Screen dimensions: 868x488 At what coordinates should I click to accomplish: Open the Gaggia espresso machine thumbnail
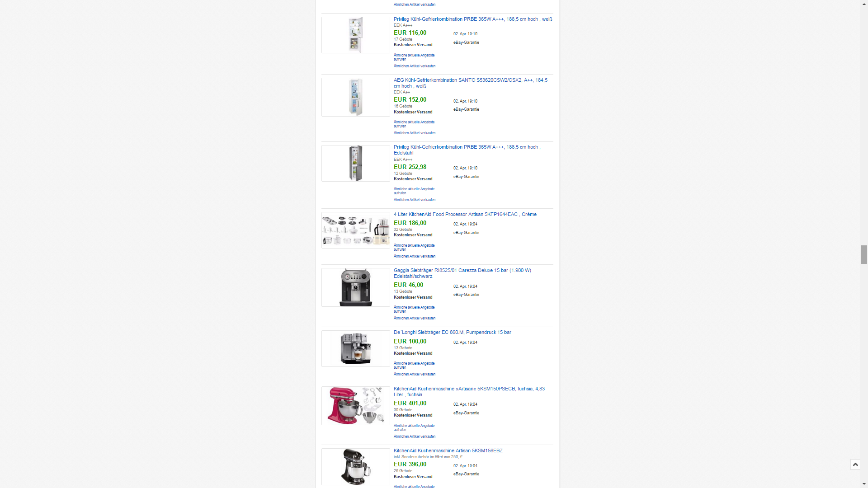356,287
